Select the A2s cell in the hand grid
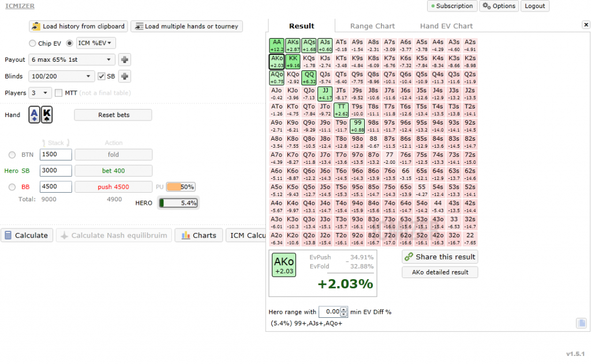 point(470,46)
